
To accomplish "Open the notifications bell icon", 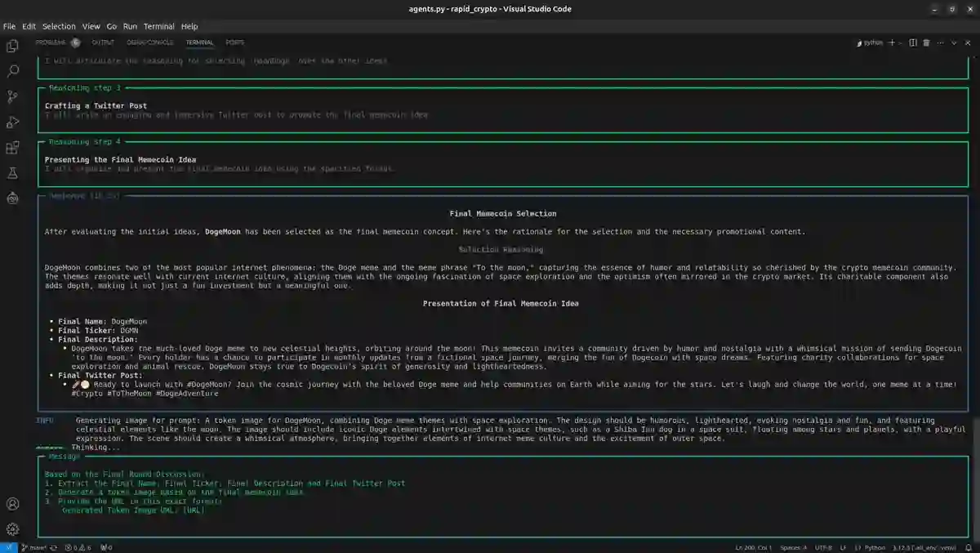I will pyautogui.click(x=969, y=547).
